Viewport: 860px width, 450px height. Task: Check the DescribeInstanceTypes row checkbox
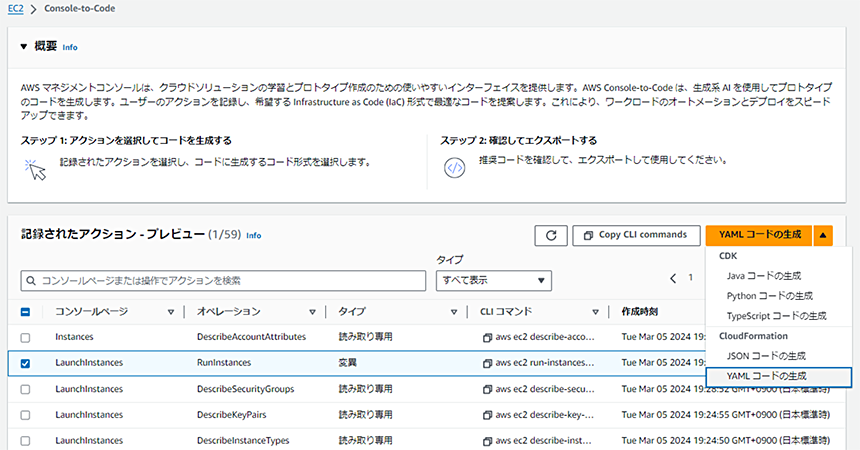(25, 441)
